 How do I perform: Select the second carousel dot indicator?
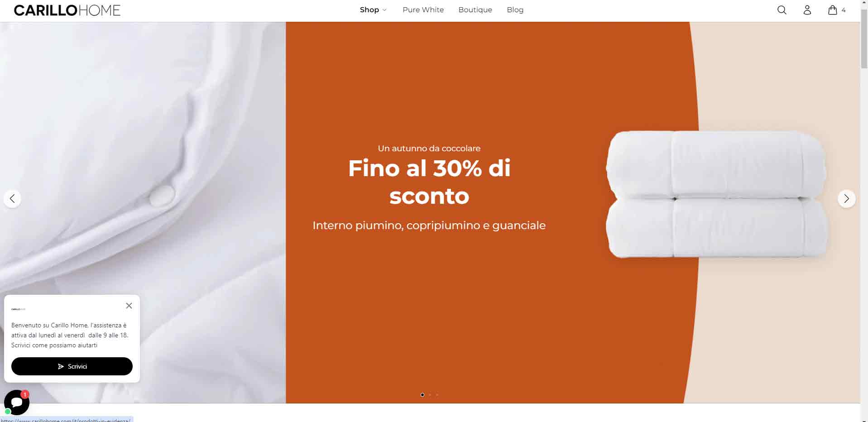[x=430, y=395]
